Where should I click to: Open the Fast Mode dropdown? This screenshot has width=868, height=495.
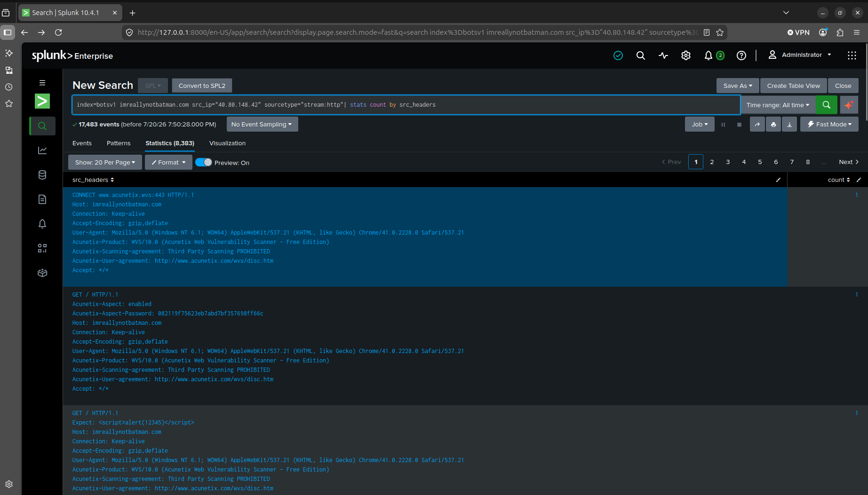(829, 125)
